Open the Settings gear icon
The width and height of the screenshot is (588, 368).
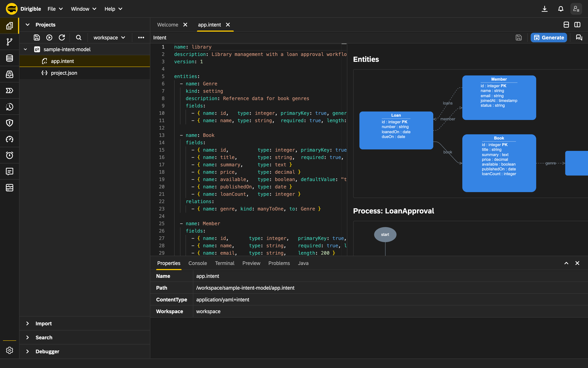pos(10,350)
